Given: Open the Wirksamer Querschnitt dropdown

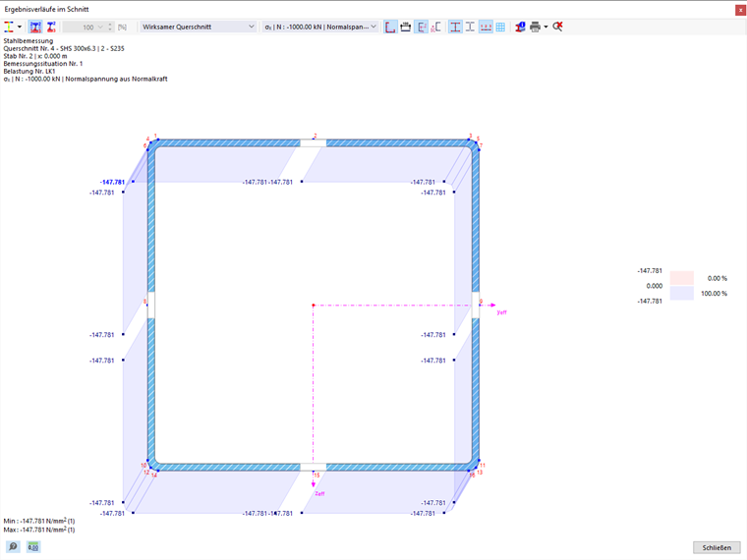Looking at the screenshot, I should pyautogui.click(x=199, y=28).
